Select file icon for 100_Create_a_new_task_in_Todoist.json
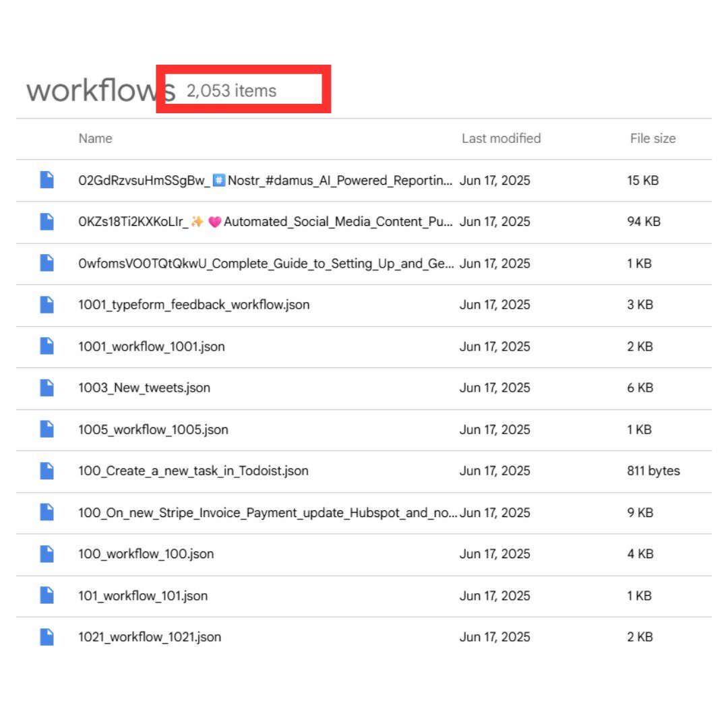728x728 pixels. coord(47,471)
